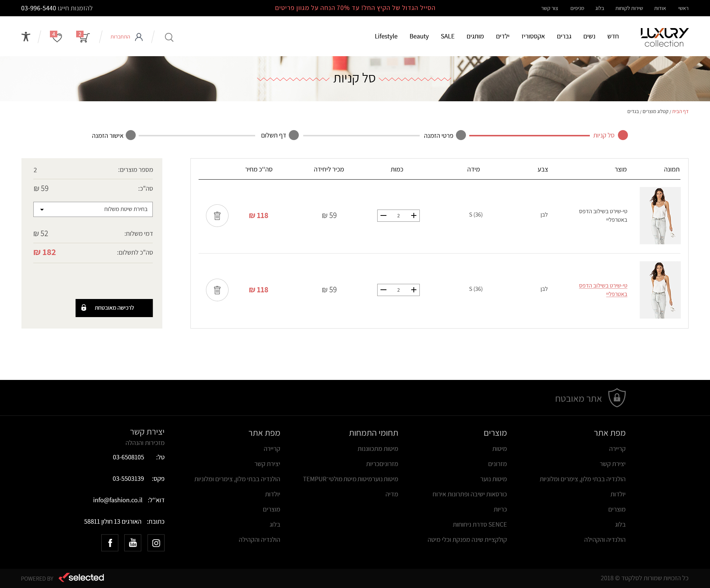Delete the second cart item with trash icon
The height and width of the screenshot is (588, 710).
click(x=217, y=290)
